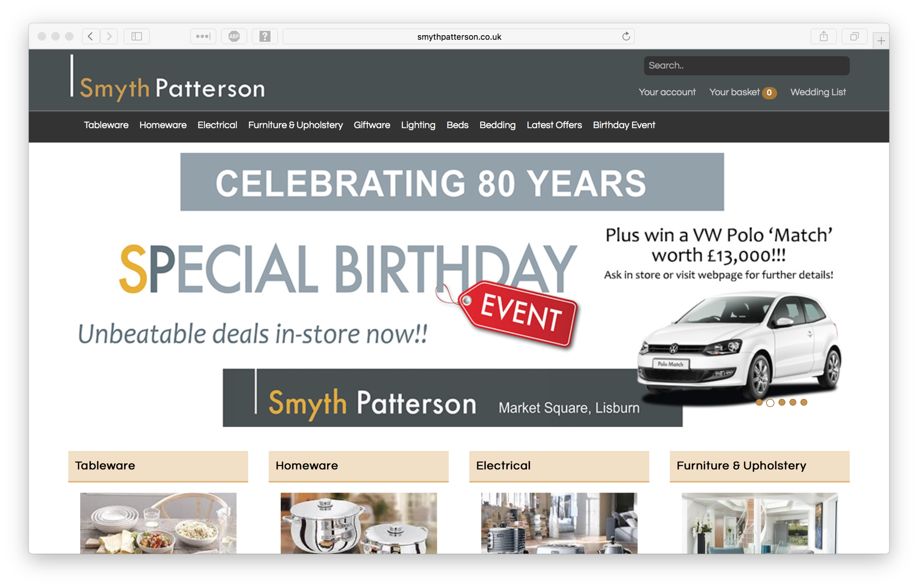
Task: Open the Furniture & Upholstery nav menu
Action: click(x=295, y=125)
